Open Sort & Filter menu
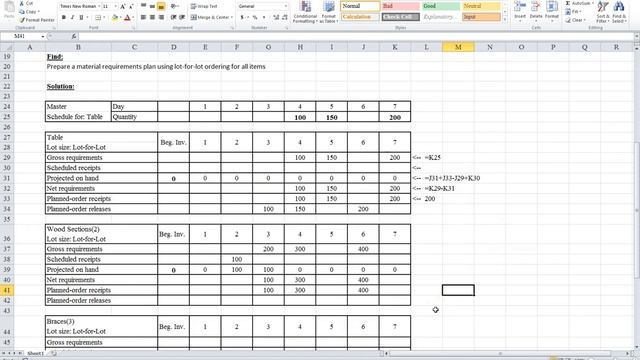 point(602,12)
